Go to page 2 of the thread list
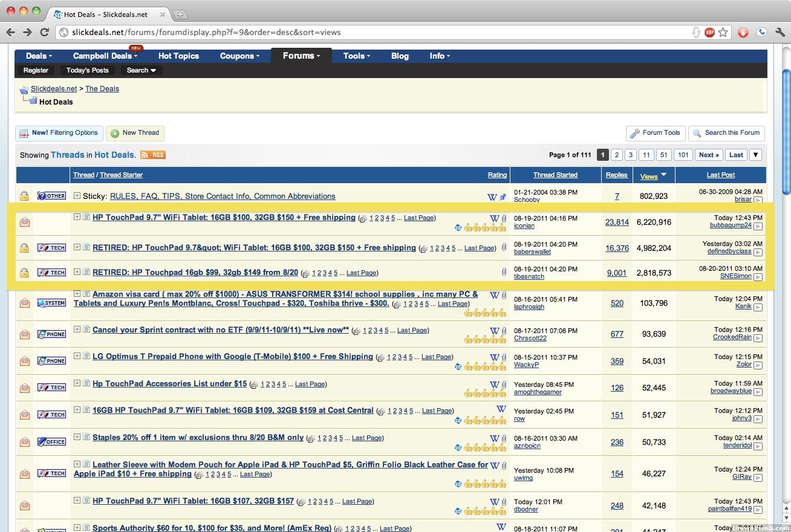The height and width of the screenshot is (532, 791). (x=616, y=155)
